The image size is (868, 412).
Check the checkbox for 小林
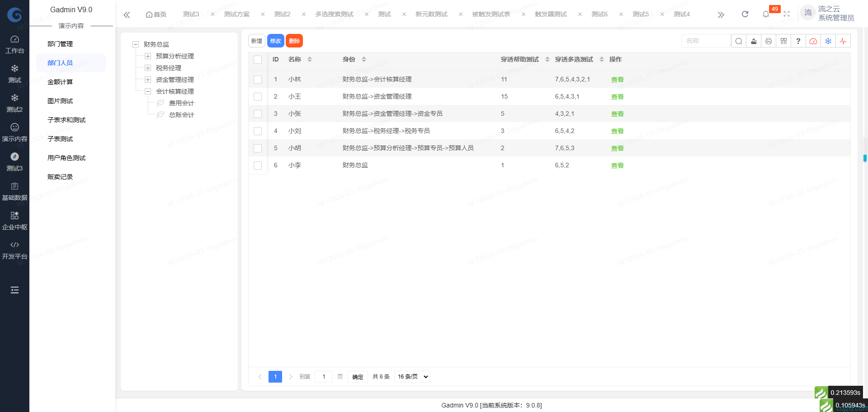(x=258, y=79)
